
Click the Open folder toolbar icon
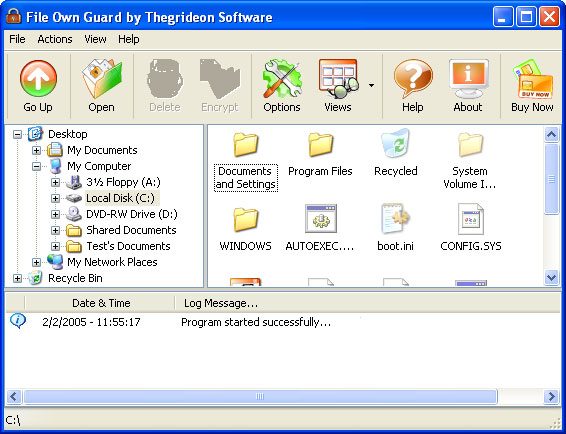coord(101,79)
